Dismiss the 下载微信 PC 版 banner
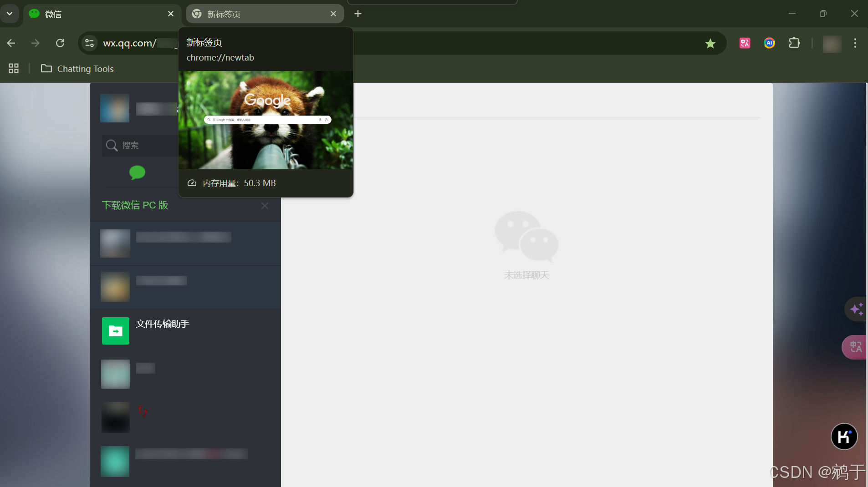Image resolution: width=868 pixels, height=487 pixels. 265,206
